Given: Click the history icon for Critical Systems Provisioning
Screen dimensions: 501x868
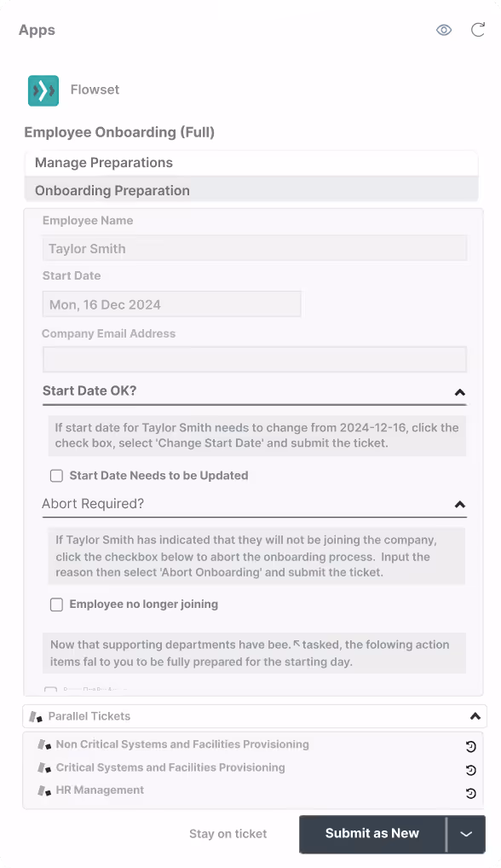Looking at the screenshot, I should tap(470, 768).
